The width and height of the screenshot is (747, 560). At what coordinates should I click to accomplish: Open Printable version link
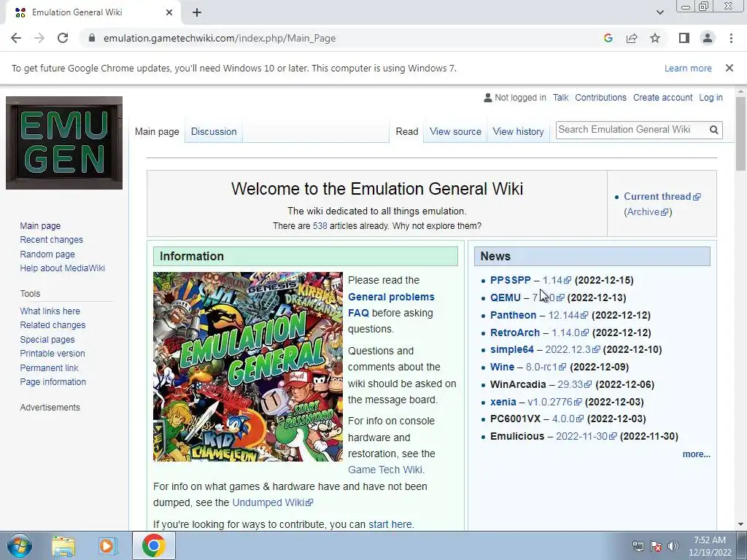coord(53,354)
